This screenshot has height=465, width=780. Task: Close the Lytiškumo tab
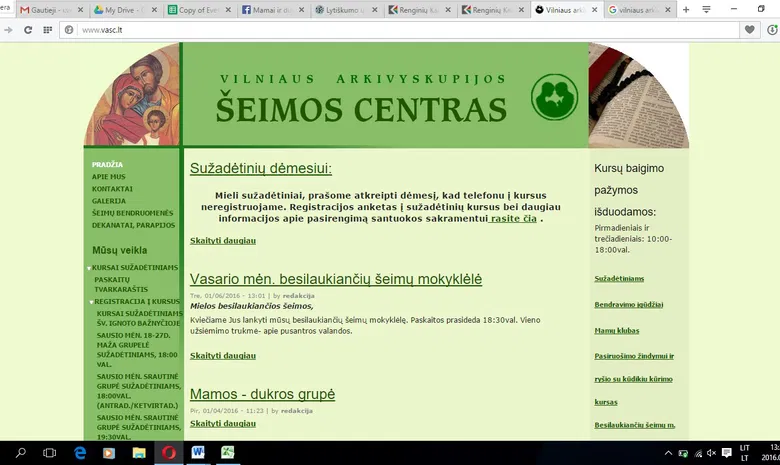point(375,9)
